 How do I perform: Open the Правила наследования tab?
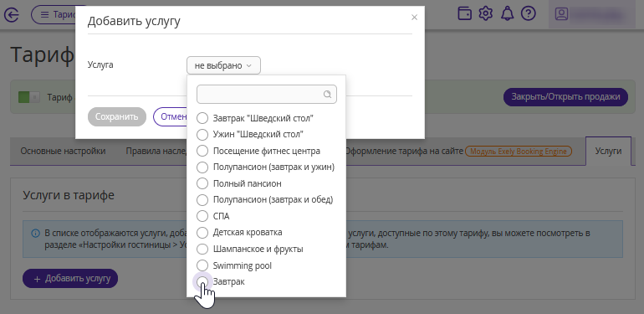coord(156,151)
